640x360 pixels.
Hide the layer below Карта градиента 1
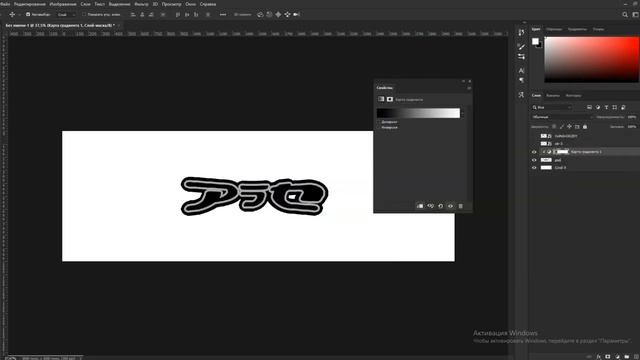coord(534,160)
